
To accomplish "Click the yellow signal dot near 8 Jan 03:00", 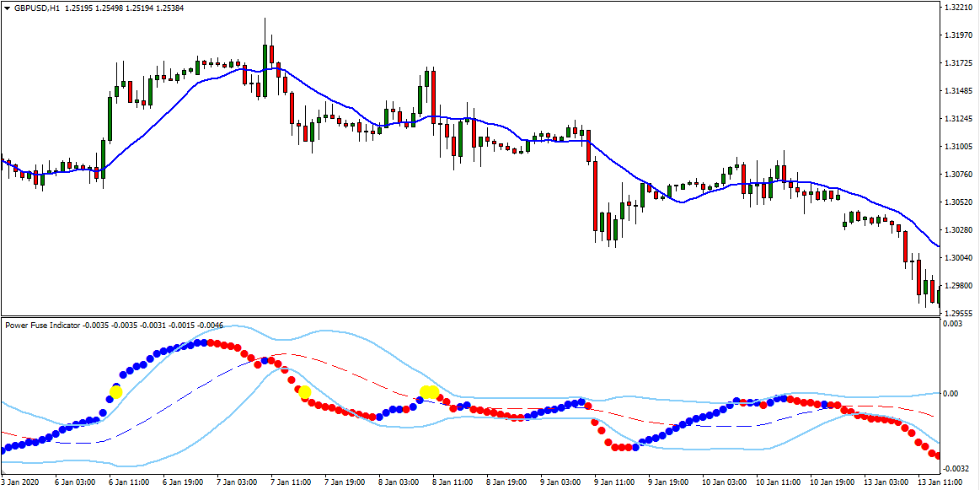I will tap(427, 390).
